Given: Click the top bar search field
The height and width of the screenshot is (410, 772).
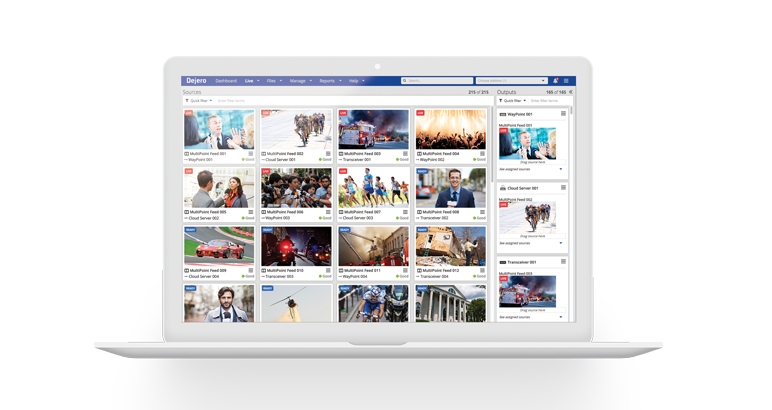Looking at the screenshot, I should tap(435, 80).
